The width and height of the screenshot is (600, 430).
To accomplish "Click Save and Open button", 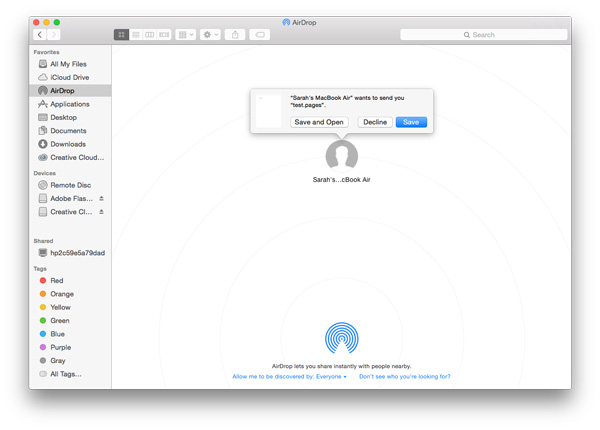I will point(319,122).
